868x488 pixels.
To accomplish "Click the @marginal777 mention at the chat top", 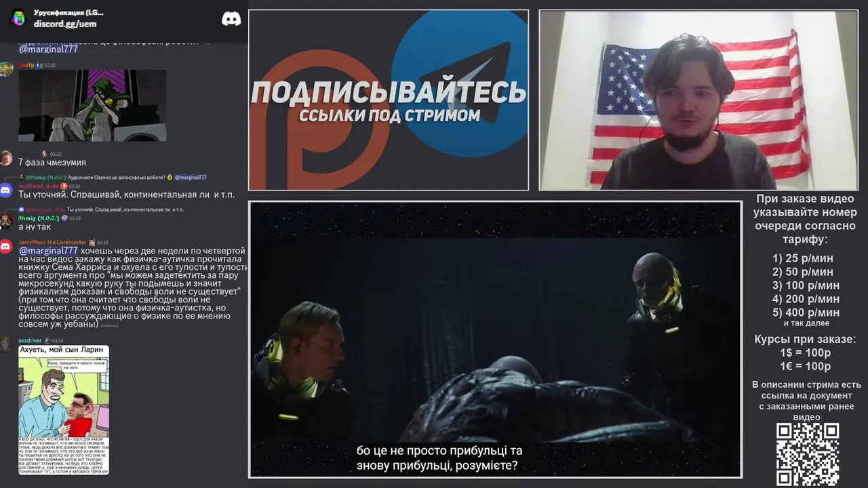I will coord(48,49).
